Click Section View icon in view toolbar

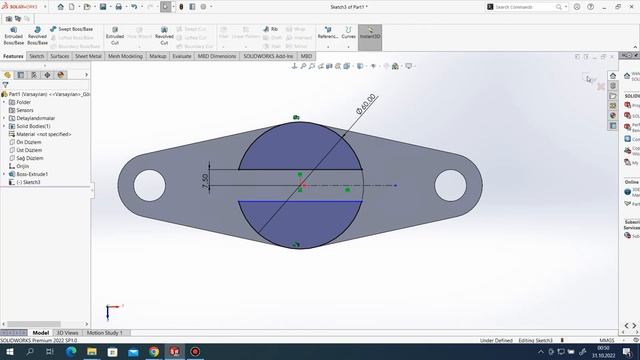tap(329, 66)
